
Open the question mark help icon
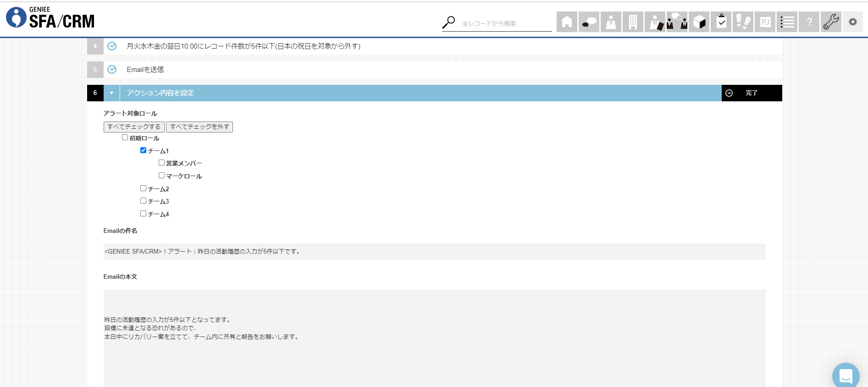tap(809, 22)
